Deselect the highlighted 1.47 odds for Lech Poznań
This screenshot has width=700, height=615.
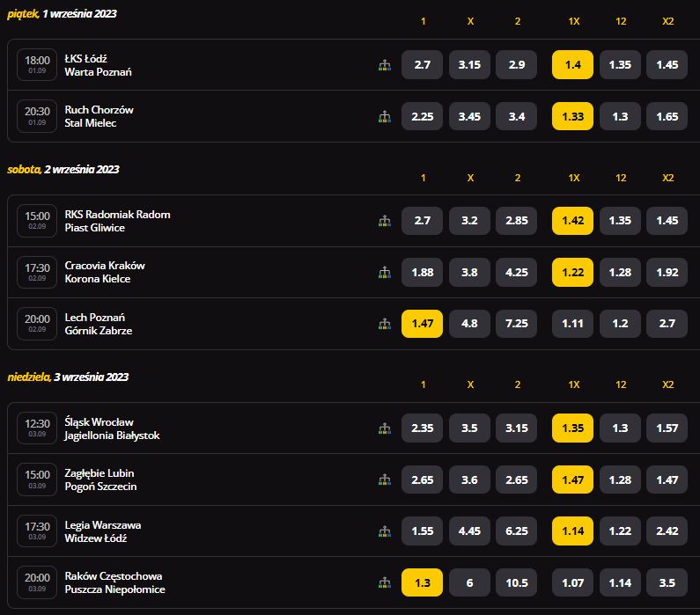(422, 324)
